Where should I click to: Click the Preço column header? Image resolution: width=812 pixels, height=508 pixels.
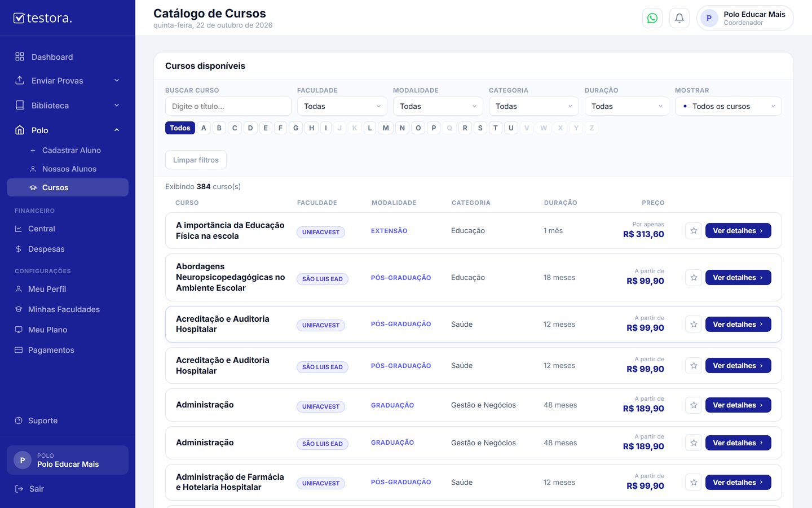pyautogui.click(x=653, y=203)
